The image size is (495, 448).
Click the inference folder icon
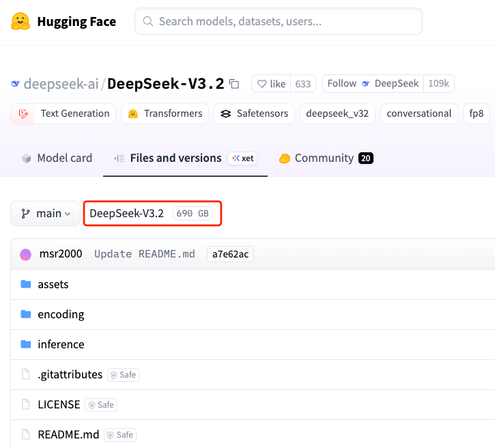click(26, 344)
